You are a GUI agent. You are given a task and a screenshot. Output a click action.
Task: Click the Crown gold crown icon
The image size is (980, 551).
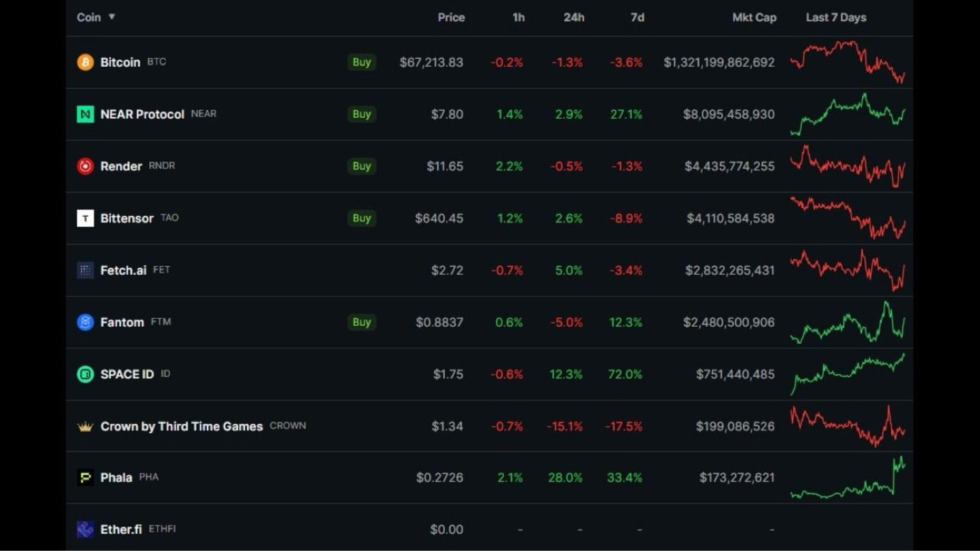pos(85,427)
